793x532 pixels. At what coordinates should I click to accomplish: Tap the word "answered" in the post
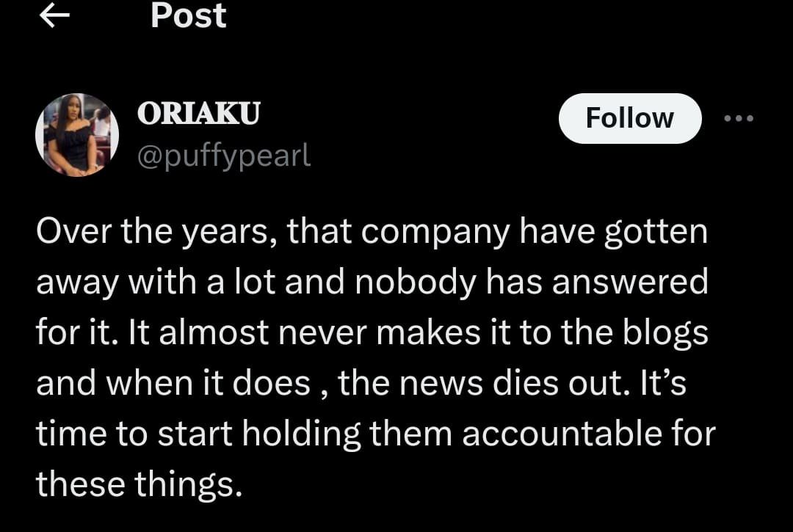pos(630,283)
